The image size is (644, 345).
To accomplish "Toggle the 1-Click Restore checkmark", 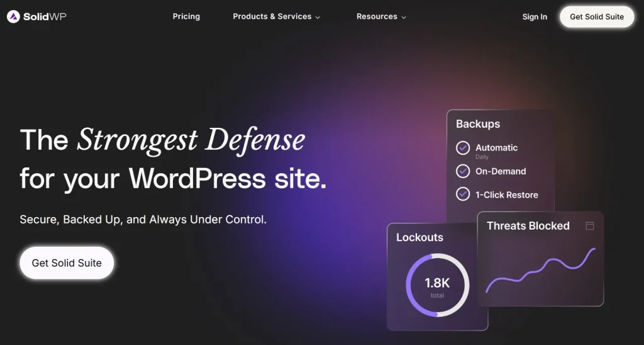I will (x=463, y=195).
